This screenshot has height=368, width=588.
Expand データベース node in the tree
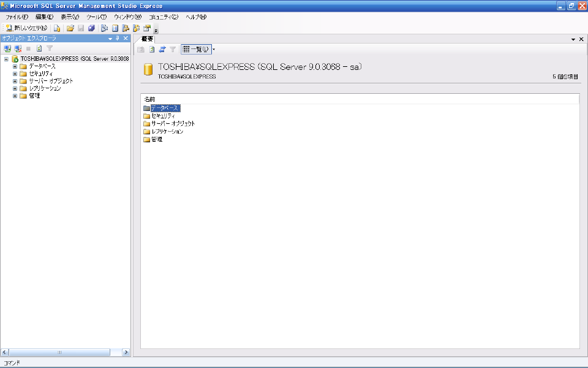[x=15, y=66]
